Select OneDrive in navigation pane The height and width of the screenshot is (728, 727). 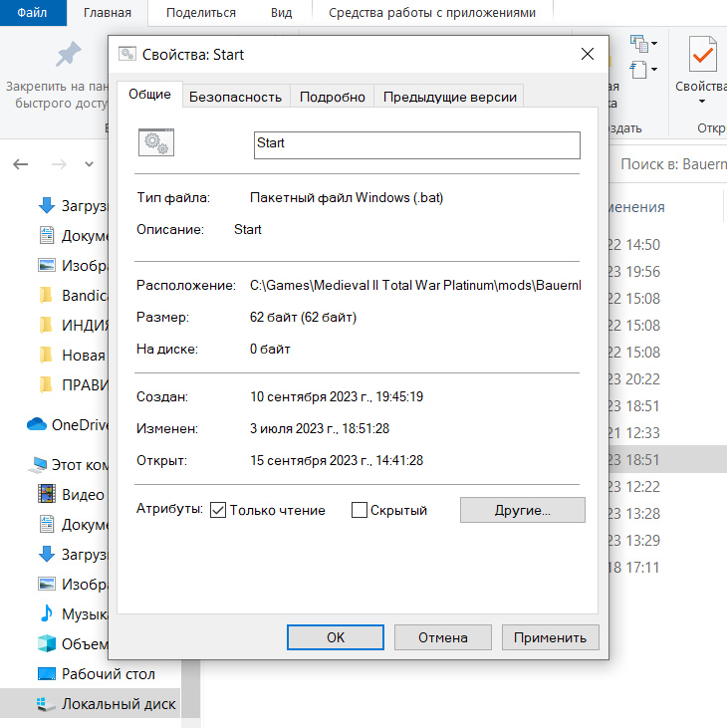68,424
